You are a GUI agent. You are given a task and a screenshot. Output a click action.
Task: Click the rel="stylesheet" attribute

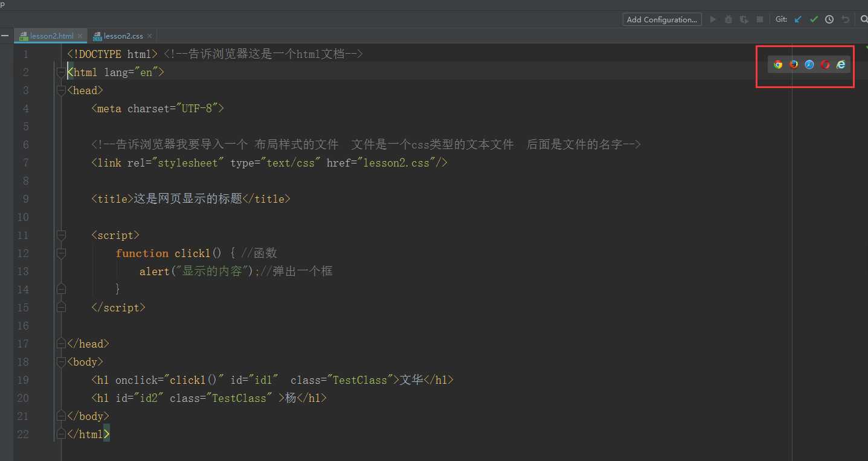[176, 163]
